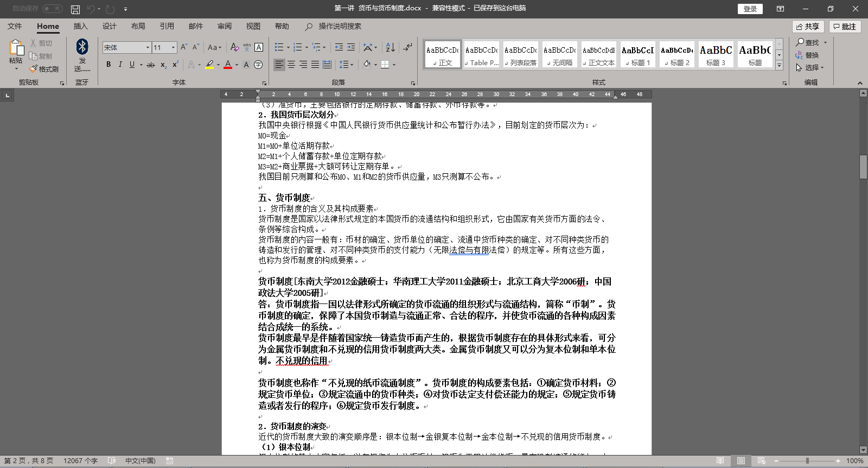
Task: Send the document via Bluetooth
Action: [82, 55]
